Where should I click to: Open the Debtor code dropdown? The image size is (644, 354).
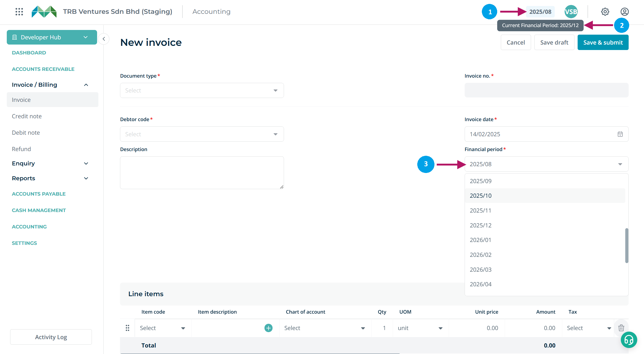point(202,134)
